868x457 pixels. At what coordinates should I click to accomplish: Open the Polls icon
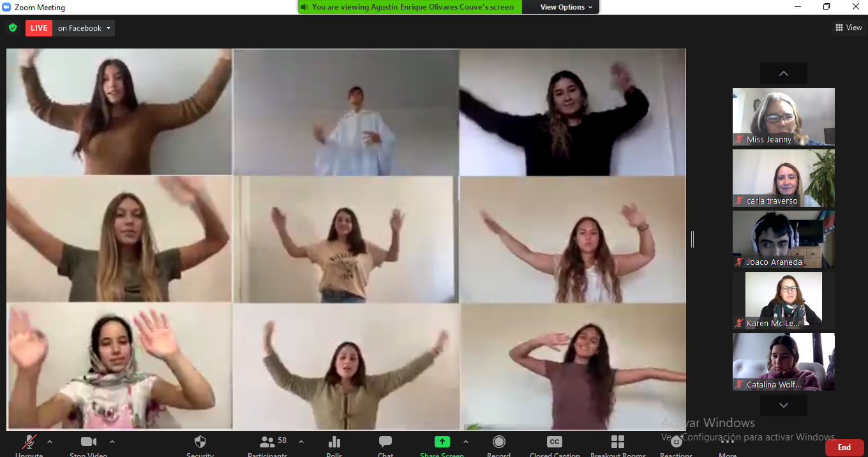click(x=334, y=442)
